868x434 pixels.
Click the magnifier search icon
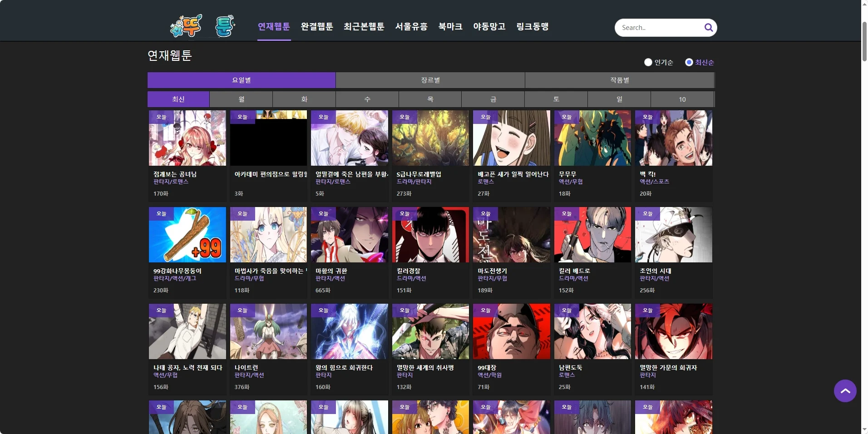[x=708, y=28]
